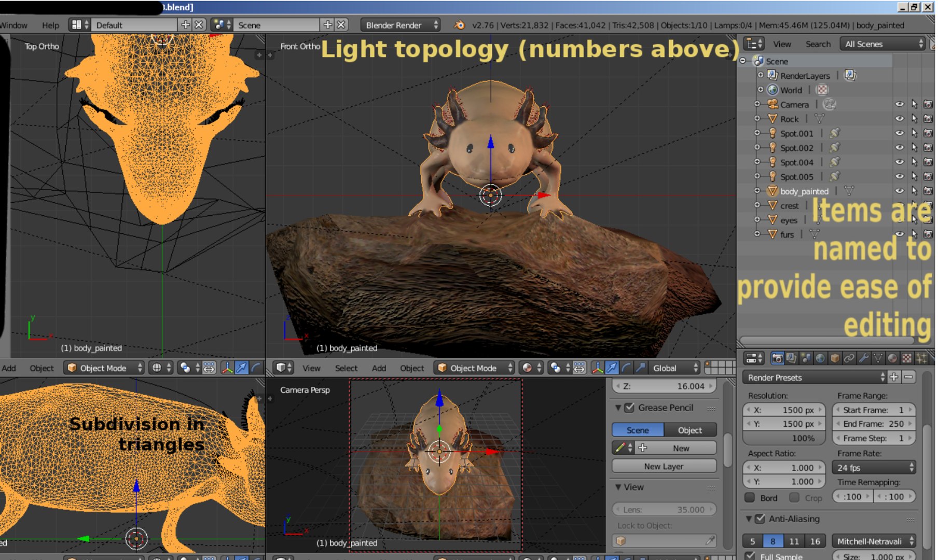Select rotate manipulator arc in Front Ortho header

(626, 368)
